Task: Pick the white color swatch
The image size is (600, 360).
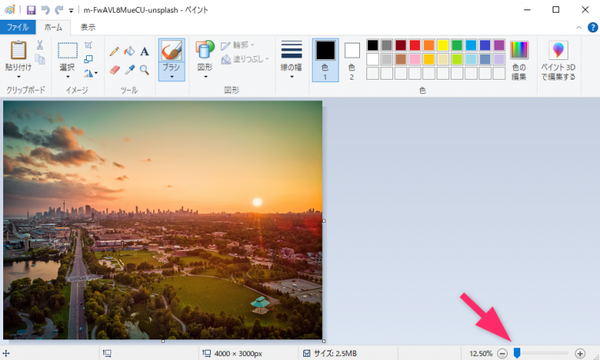Action: [x=372, y=59]
